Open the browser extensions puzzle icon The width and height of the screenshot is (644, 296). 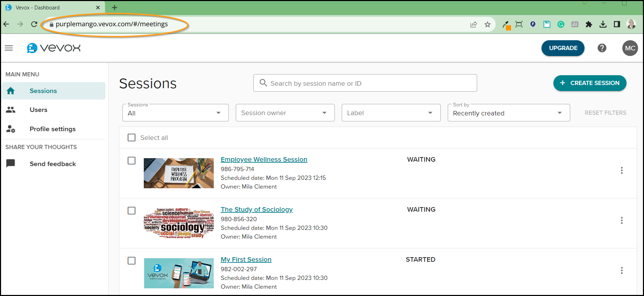(589, 24)
